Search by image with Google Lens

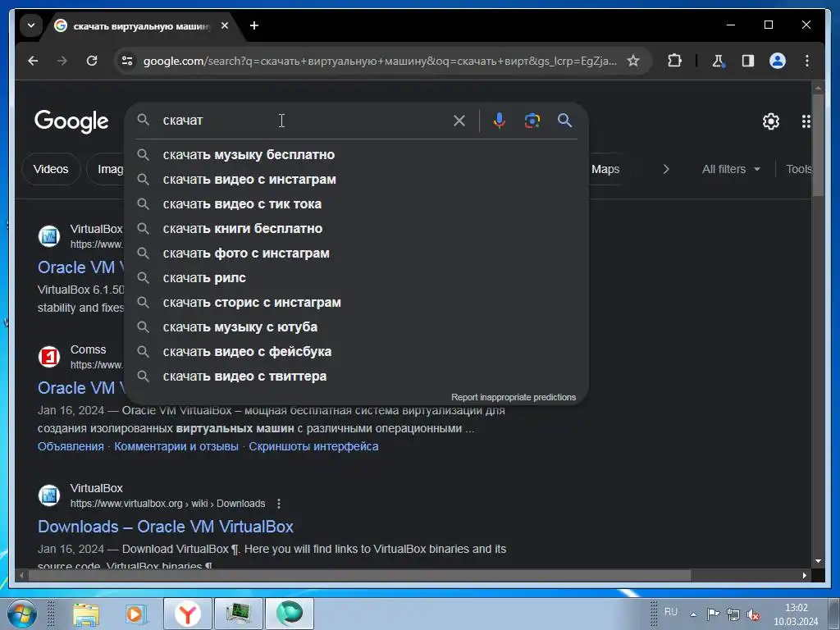[x=532, y=121]
